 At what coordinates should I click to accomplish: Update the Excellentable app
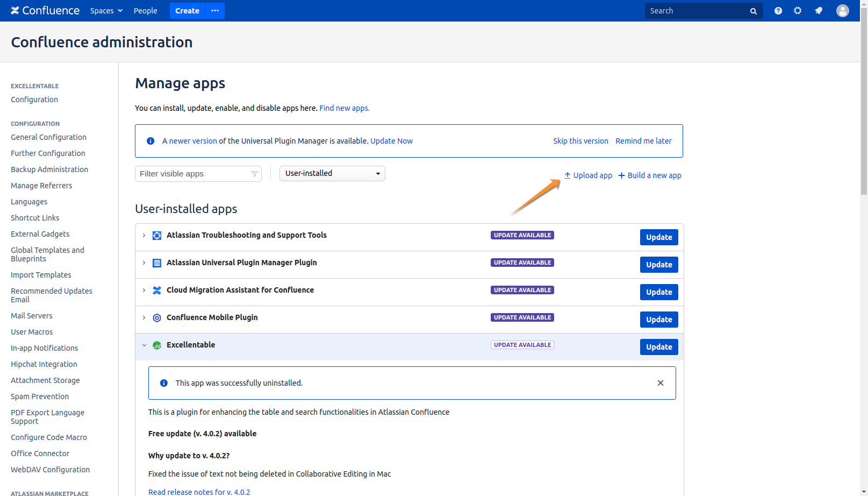point(659,347)
